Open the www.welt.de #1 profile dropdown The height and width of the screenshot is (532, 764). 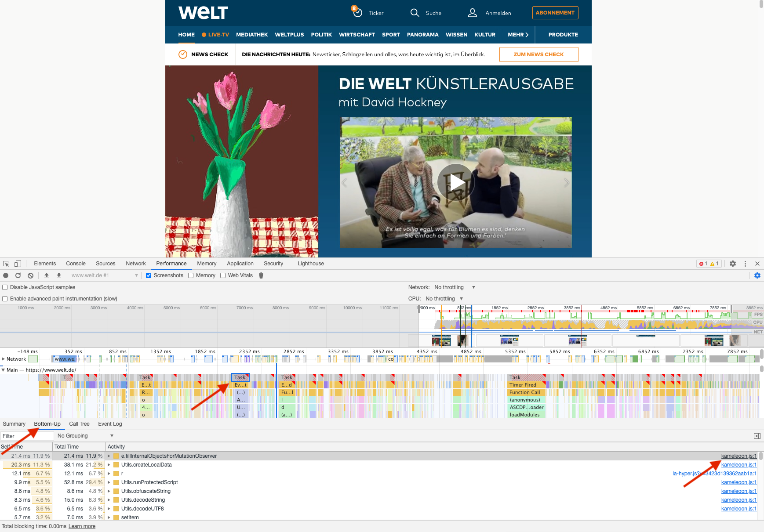coord(105,275)
